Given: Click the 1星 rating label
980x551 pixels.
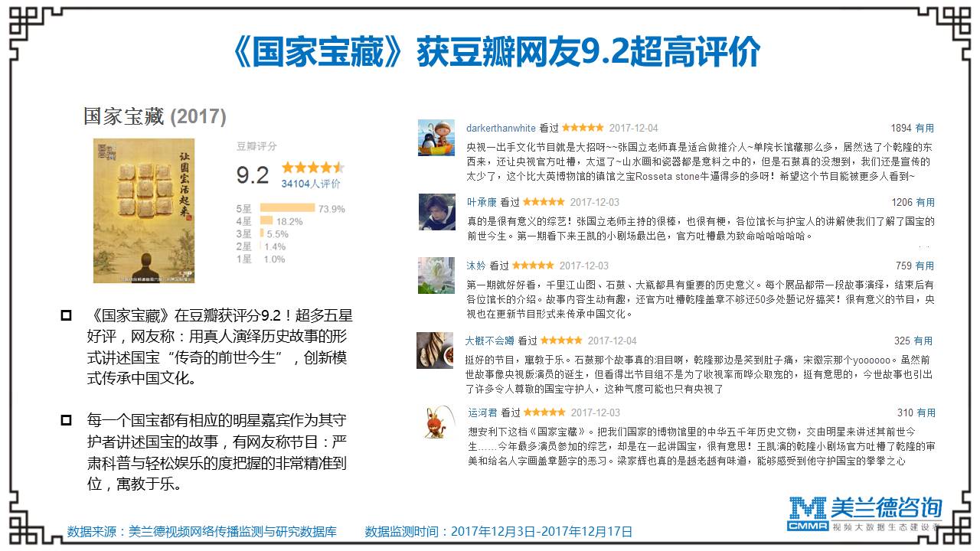Looking at the screenshot, I should [x=243, y=259].
